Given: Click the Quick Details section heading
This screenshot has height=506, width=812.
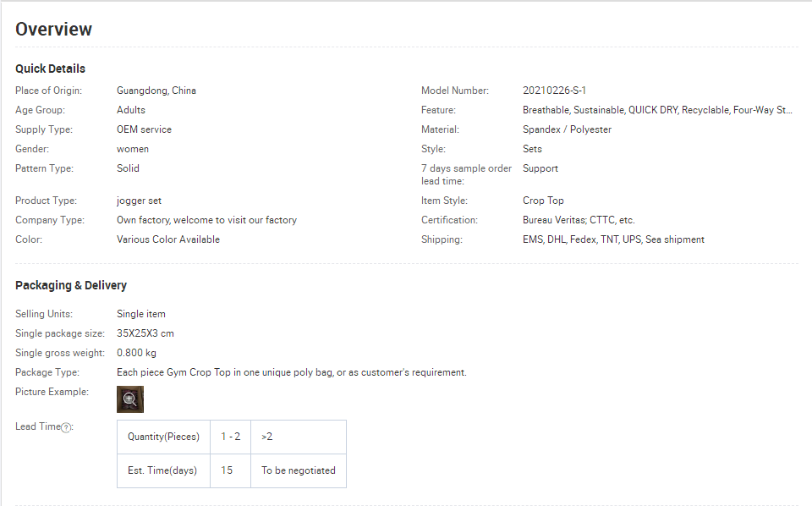Looking at the screenshot, I should click(50, 69).
